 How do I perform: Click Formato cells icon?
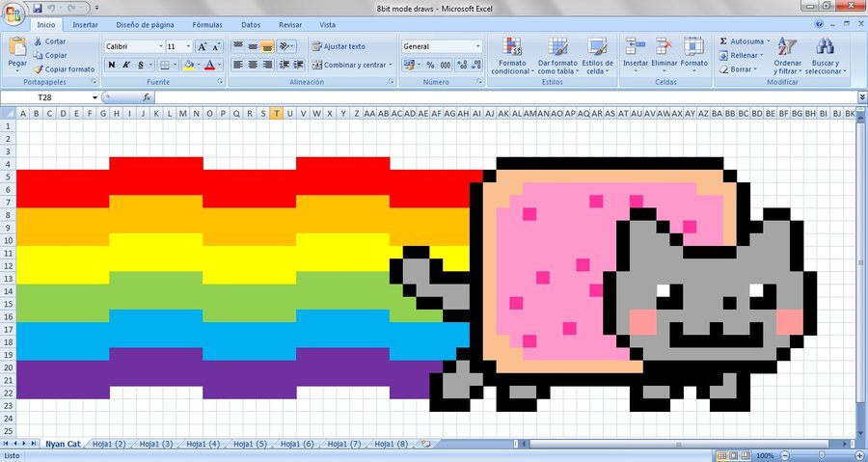coord(693,46)
